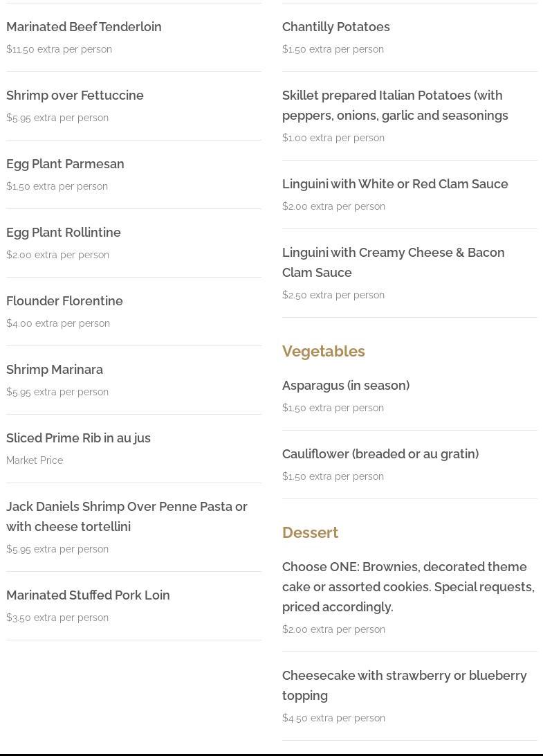Select the Egg Plant Rollintine entry
The height and width of the screenshot is (756, 543).
64,232
